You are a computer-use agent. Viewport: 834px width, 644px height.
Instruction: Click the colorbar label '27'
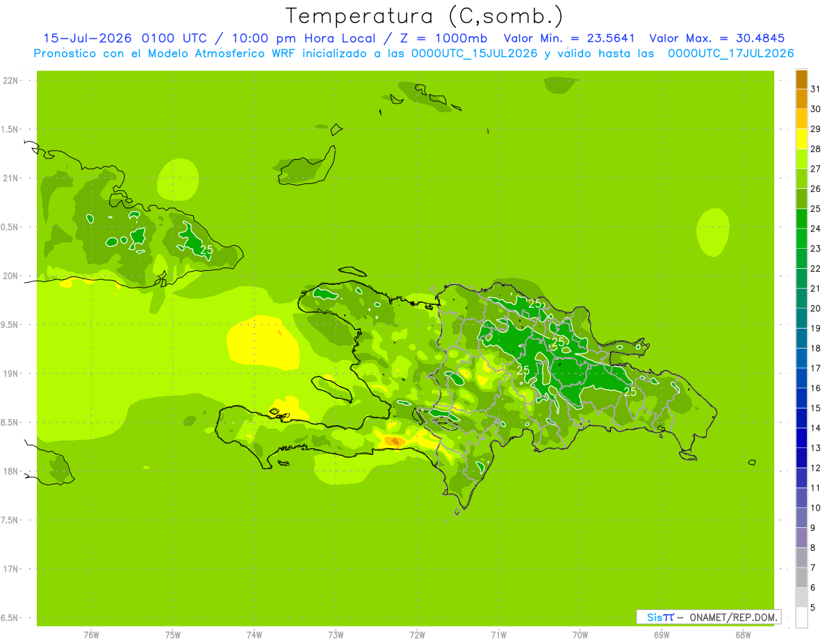[815, 169]
